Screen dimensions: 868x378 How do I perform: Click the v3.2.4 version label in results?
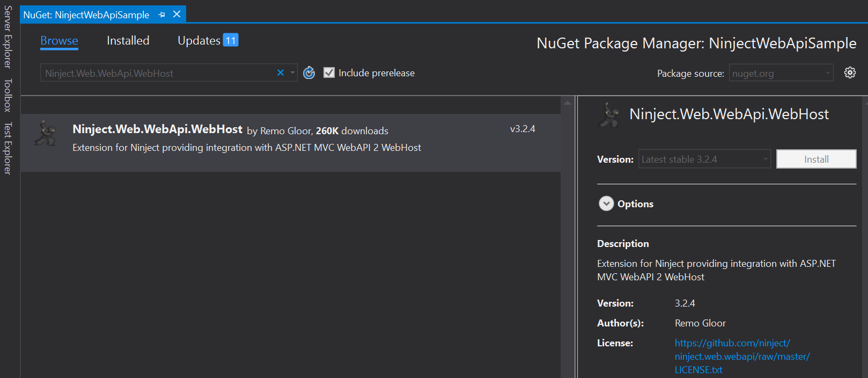[523, 129]
